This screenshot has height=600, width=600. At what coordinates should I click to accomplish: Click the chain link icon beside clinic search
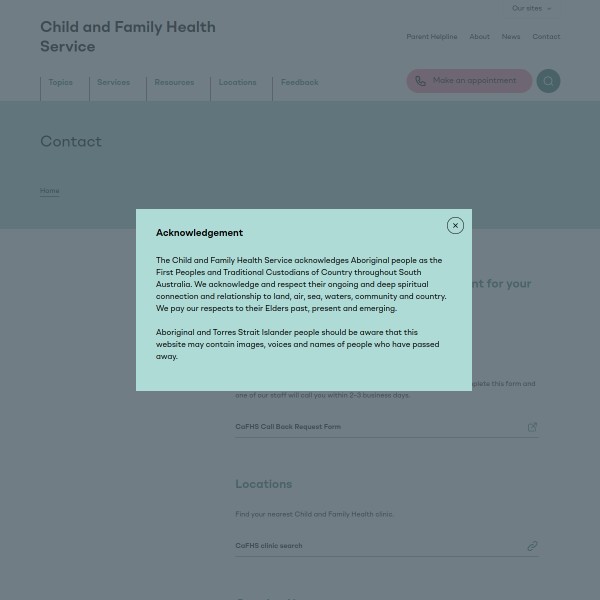click(532, 546)
